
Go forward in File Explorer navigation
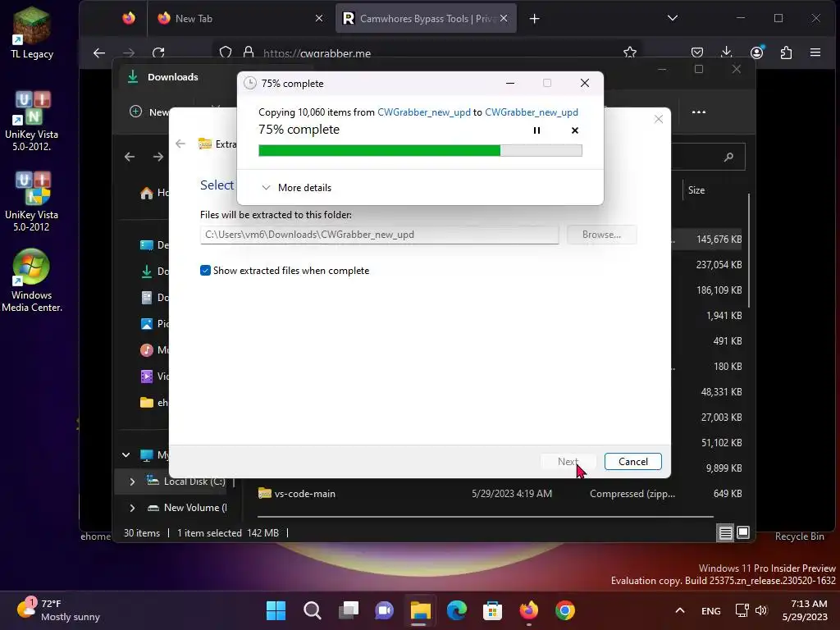(158, 157)
